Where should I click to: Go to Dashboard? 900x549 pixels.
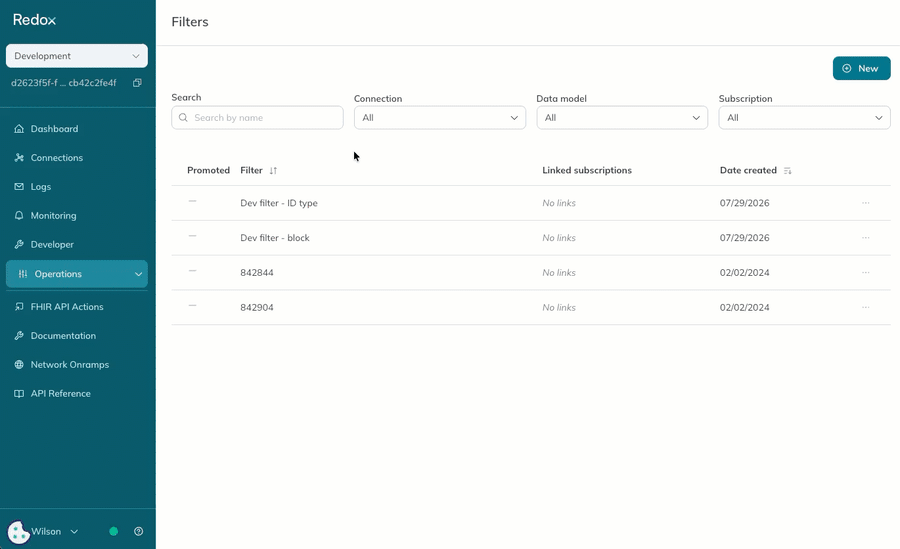(x=55, y=129)
